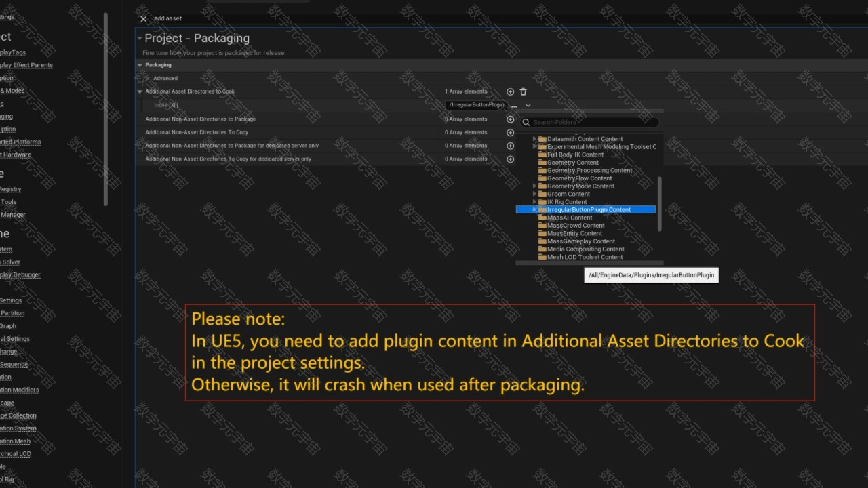868x488 pixels.
Task: Click the folder list horizontal scrollbar
Action: (589, 264)
